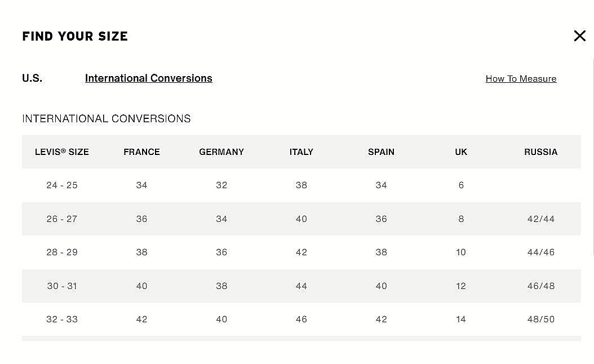
Task: Click the Russia 42/44 size cell
Action: tap(540, 219)
